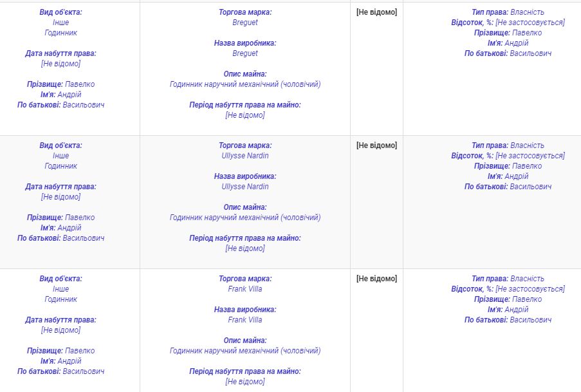Click Інше text in Ullysse Nardin row

[x=60, y=156]
